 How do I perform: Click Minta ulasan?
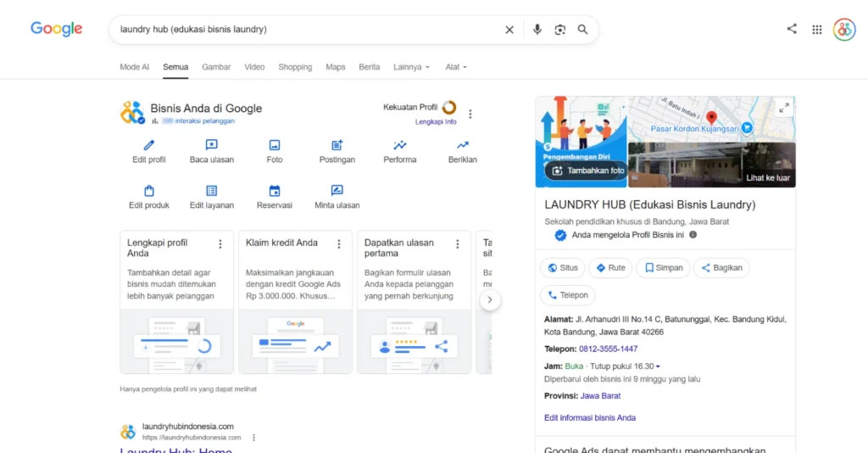[337, 197]
